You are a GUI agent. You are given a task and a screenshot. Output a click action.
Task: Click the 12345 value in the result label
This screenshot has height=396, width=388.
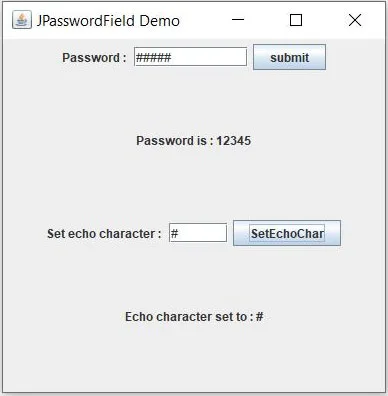(234, 141)
